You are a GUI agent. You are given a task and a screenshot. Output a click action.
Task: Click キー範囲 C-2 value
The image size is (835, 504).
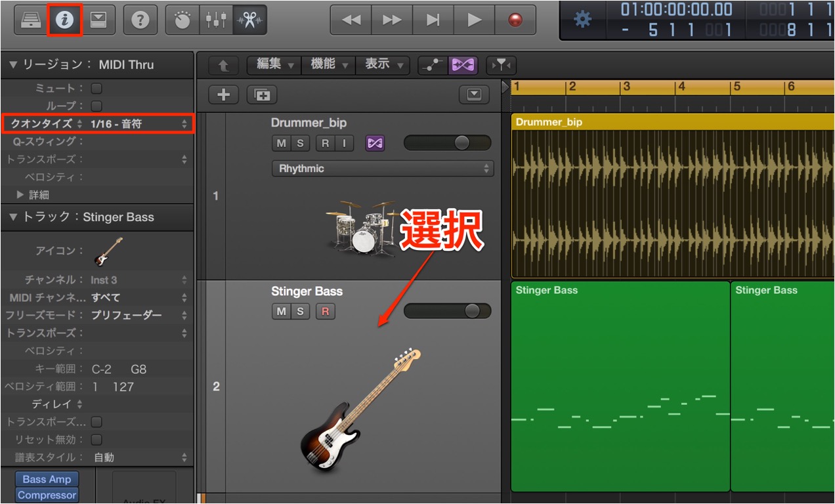click(101, 369)
